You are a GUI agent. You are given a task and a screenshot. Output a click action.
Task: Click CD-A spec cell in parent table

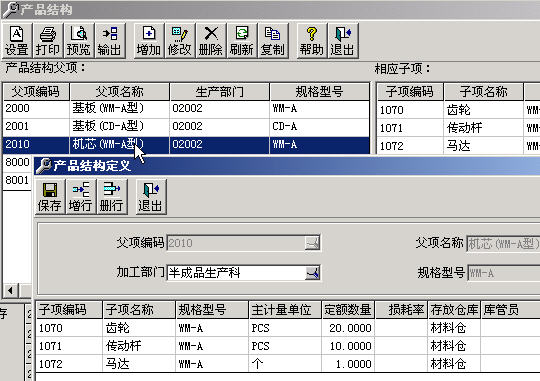pyautogui.click(x=320, y=126)
